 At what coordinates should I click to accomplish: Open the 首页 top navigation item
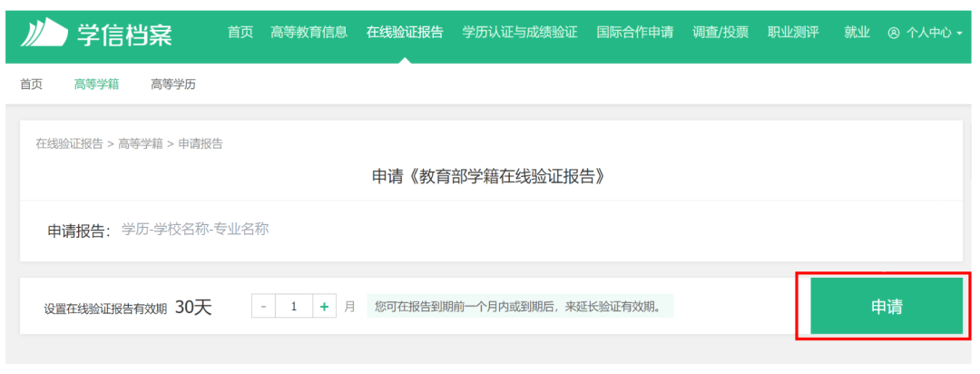[x=240, y=32]
